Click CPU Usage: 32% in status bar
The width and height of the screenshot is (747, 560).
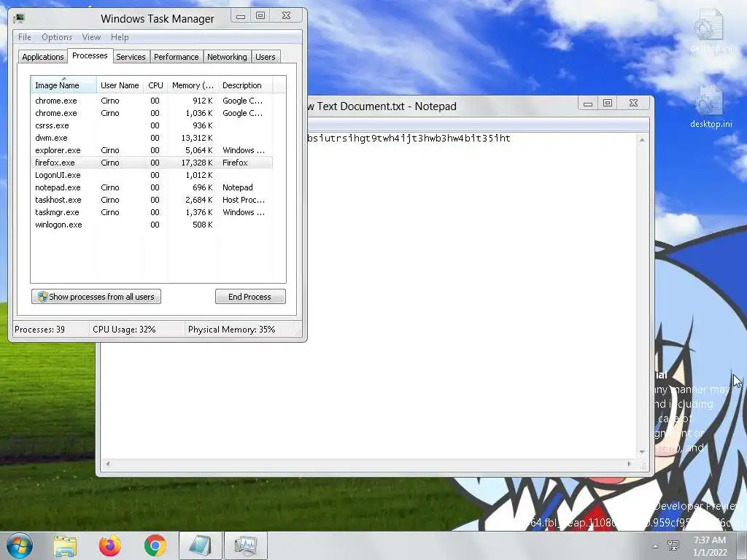point(124,329)
